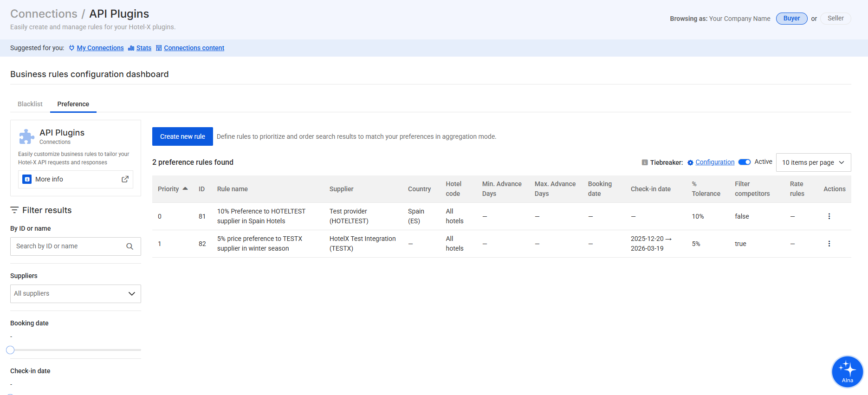Viewport: 868px width, 395px height.
Task: Open the Alna AI assistant button
Action: pyautogui.click(x=847, y=371)
